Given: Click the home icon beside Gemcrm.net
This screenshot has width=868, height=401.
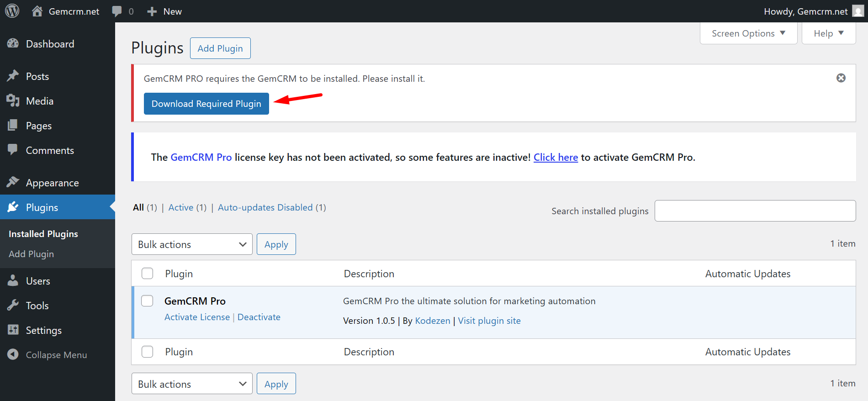Looking at the screenshot, I should (37, 11).
